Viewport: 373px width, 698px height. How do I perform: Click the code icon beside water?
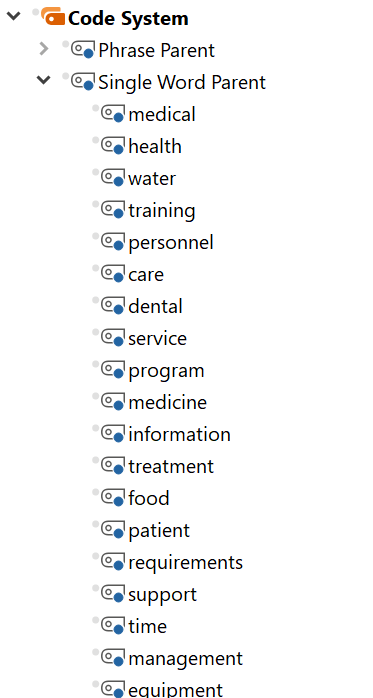click(x=113, y=178)
